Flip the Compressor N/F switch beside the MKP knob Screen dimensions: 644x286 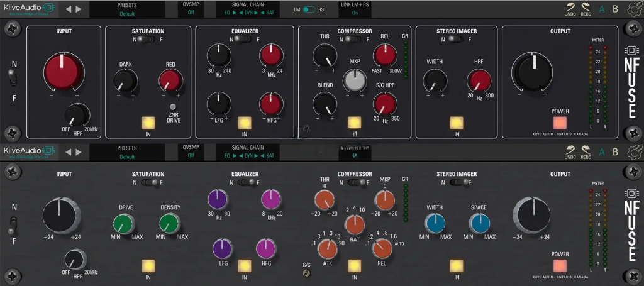353,40
